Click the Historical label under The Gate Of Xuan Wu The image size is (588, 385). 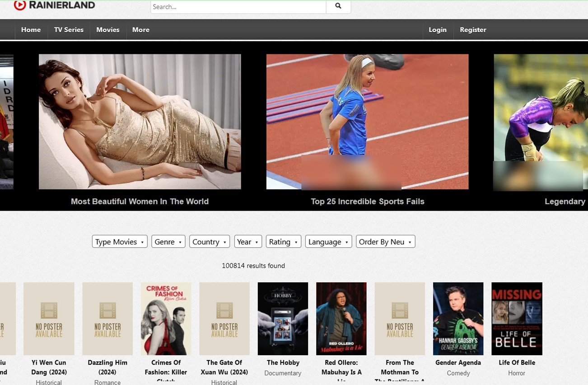(224, 382)
